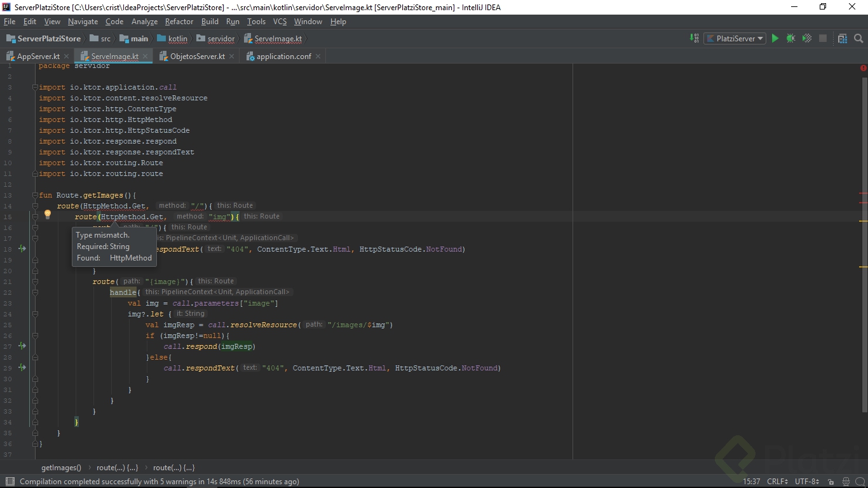The height and width of the screenshot is (488, 868).
Task: Switch to the ObjetosServer.kt tab
Action: [197, 57]
